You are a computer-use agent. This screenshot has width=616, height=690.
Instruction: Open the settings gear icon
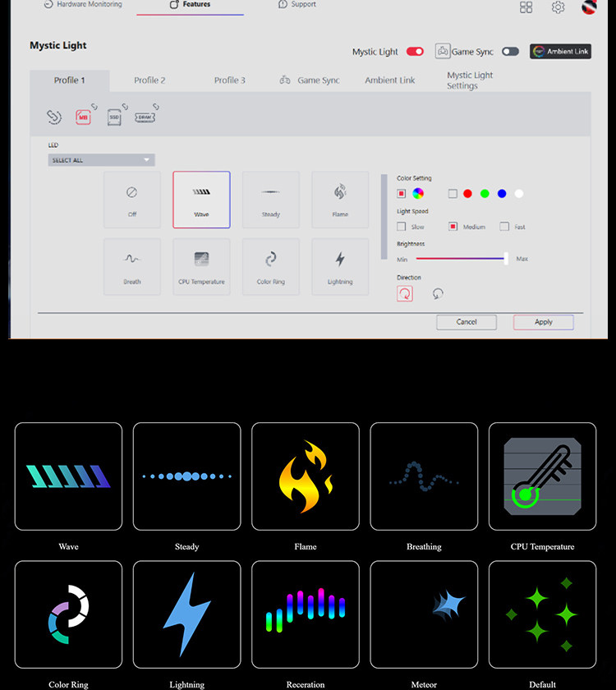pyautogui.click(x=558, y=7)
